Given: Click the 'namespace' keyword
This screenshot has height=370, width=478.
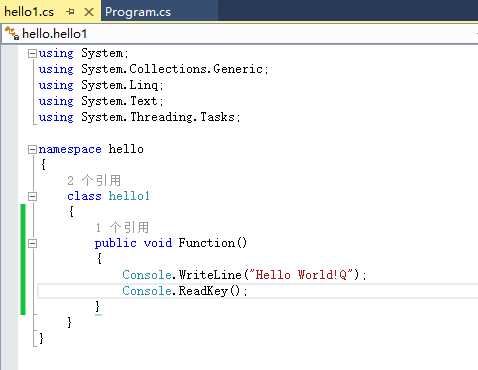Looking at the screenshot, I should click(70, 149).
